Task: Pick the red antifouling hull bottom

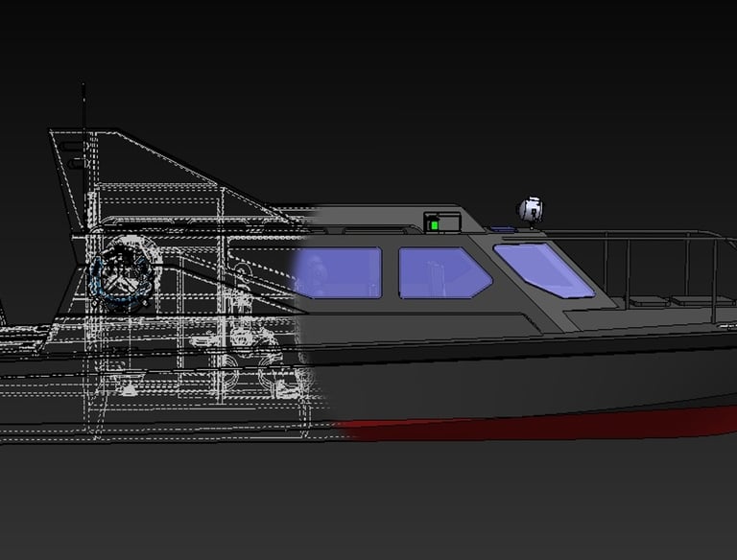Action: pyautogui.click(x=535, y=424)
